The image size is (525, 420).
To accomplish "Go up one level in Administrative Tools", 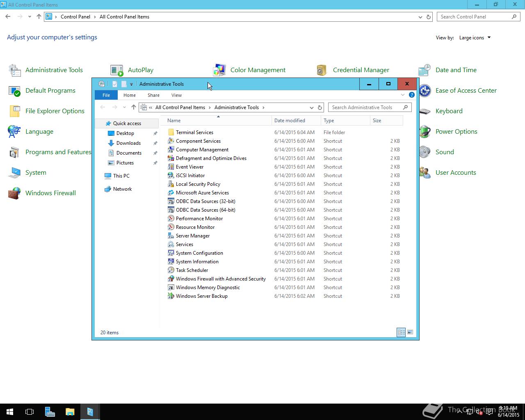I will pyautogui.click(x=133, y=107).
